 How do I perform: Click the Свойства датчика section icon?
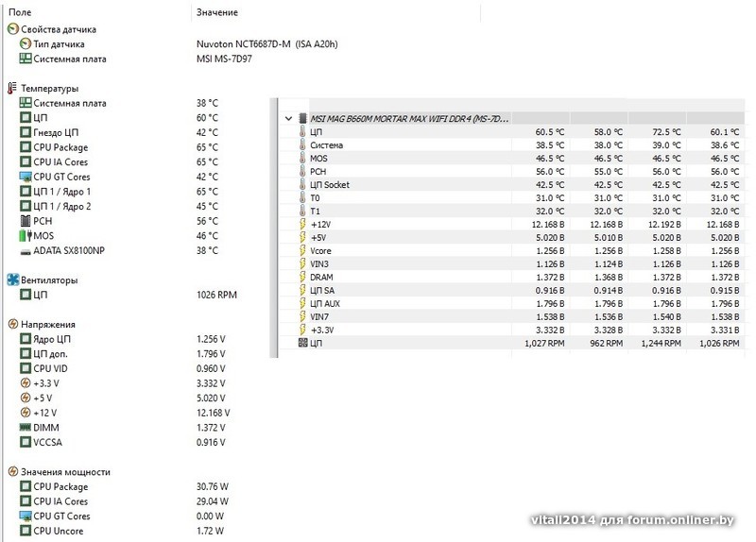(13, 29)
